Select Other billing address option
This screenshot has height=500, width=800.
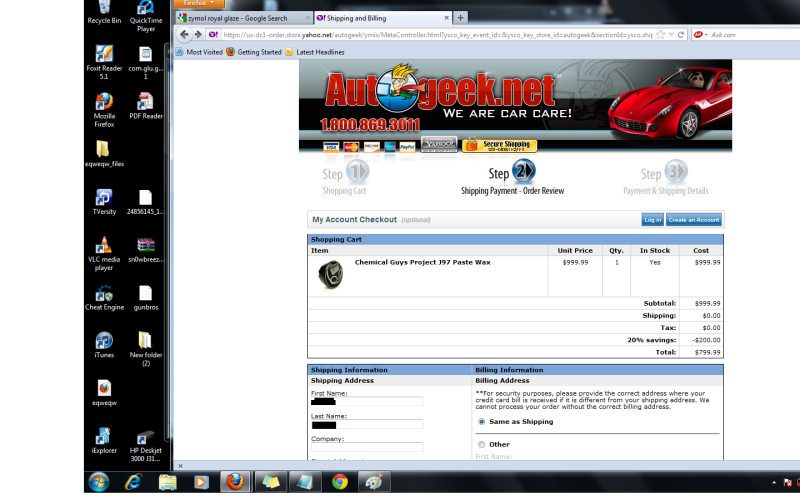[481, 444]
